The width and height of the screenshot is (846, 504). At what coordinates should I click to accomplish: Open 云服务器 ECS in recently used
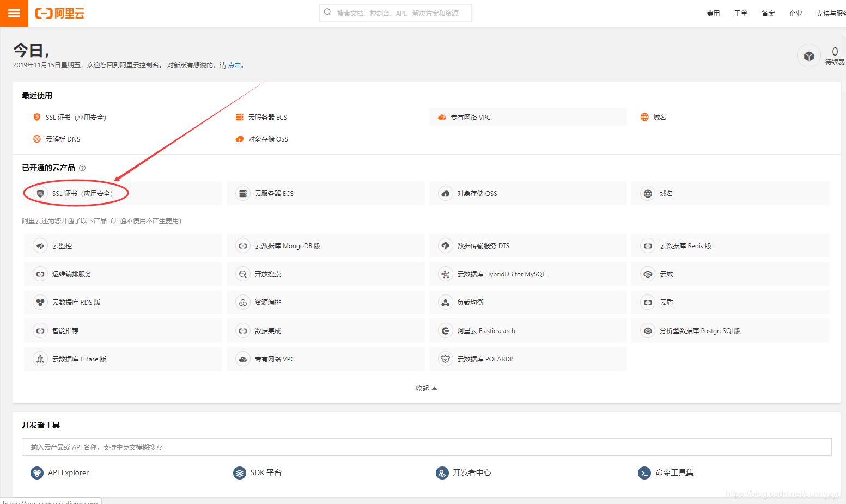tap(267, 117)
